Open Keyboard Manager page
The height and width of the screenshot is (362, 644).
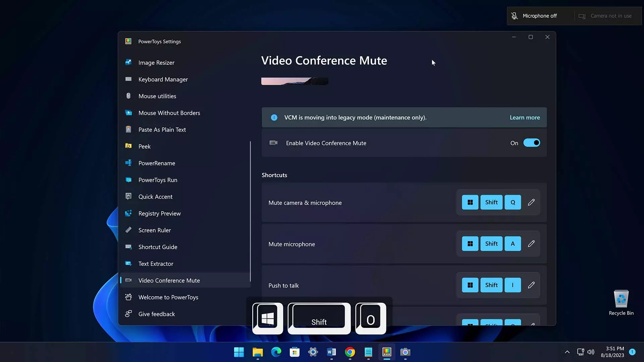tap(185, 79)
